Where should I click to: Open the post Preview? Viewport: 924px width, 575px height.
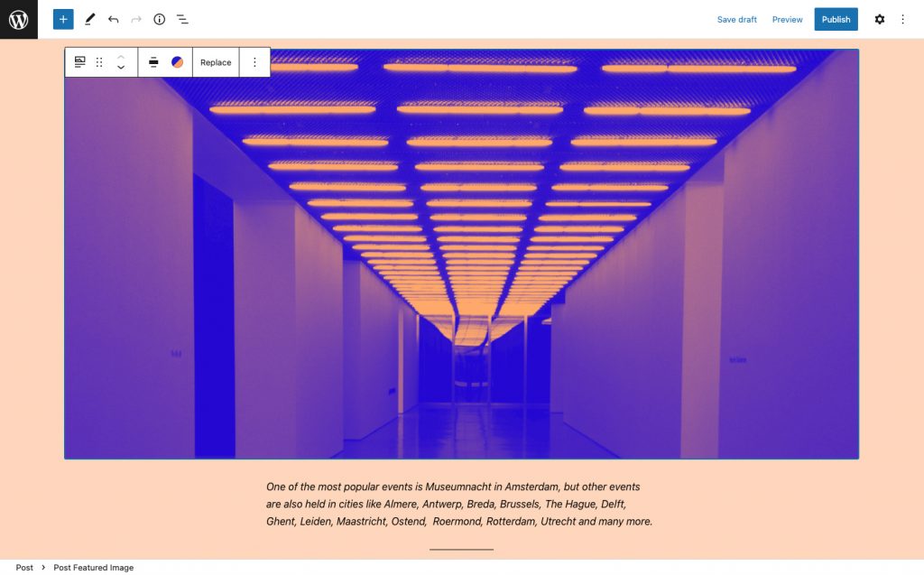coord(787,20)
